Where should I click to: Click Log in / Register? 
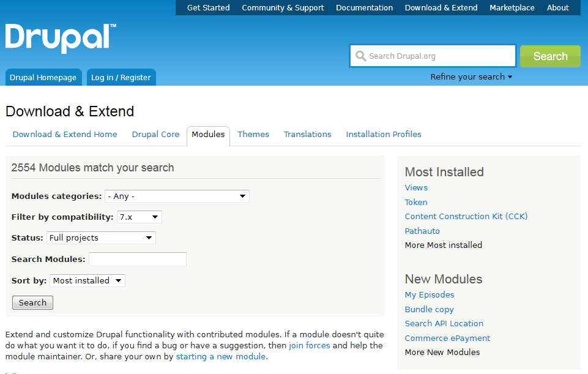[x=121, y=77]
